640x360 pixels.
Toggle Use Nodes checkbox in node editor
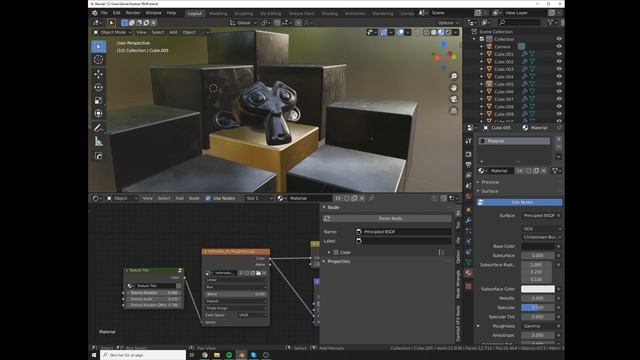tap(208, 198)
